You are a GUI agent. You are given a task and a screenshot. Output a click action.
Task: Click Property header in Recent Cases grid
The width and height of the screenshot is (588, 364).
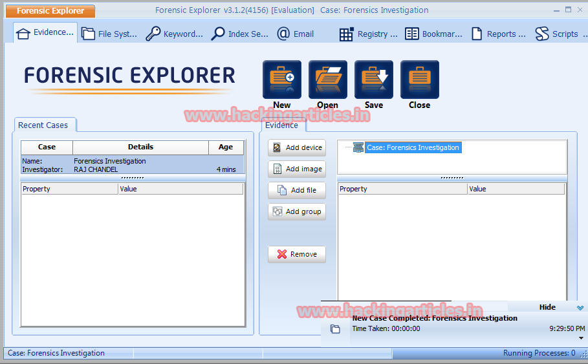70,189
